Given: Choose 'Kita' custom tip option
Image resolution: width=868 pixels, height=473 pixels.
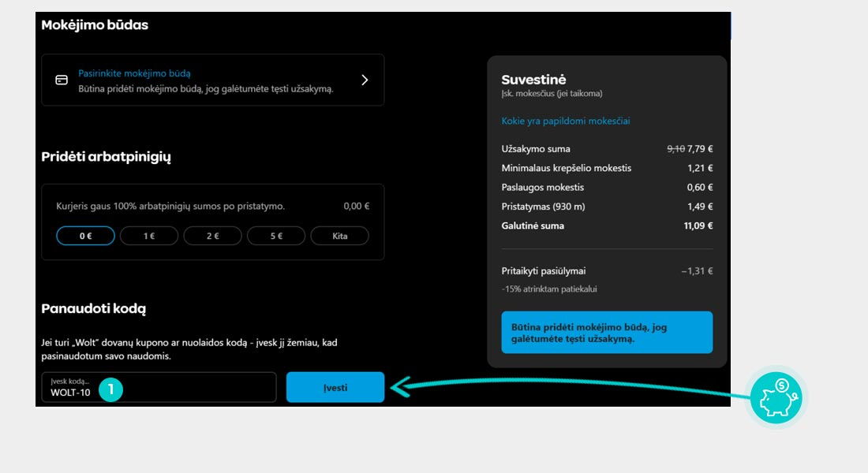Looking at the screenshot, I should click(x=340, y=236).
